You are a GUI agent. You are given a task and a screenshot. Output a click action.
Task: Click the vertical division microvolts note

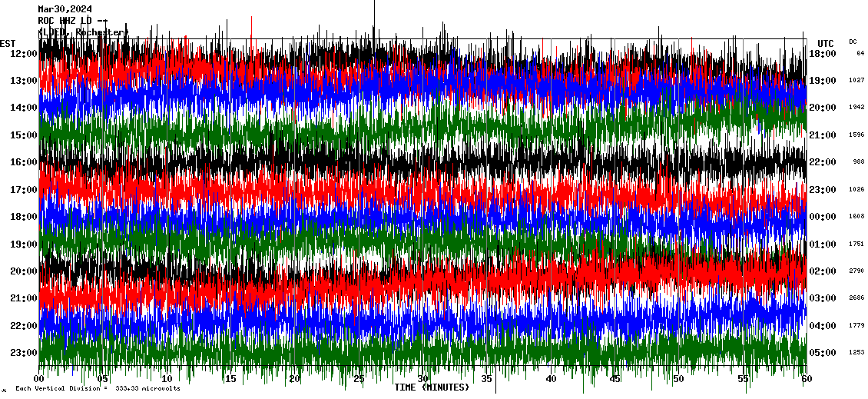point(98,389)
